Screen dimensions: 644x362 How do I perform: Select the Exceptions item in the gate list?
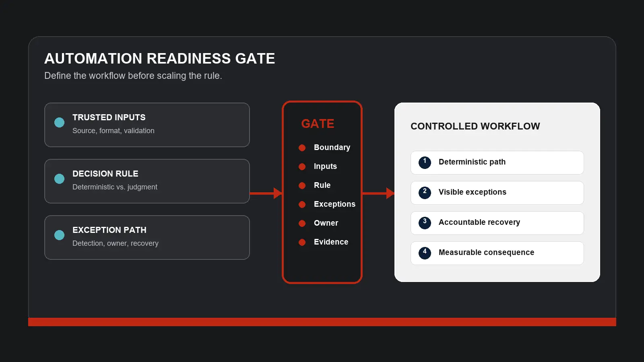[334, 204]
